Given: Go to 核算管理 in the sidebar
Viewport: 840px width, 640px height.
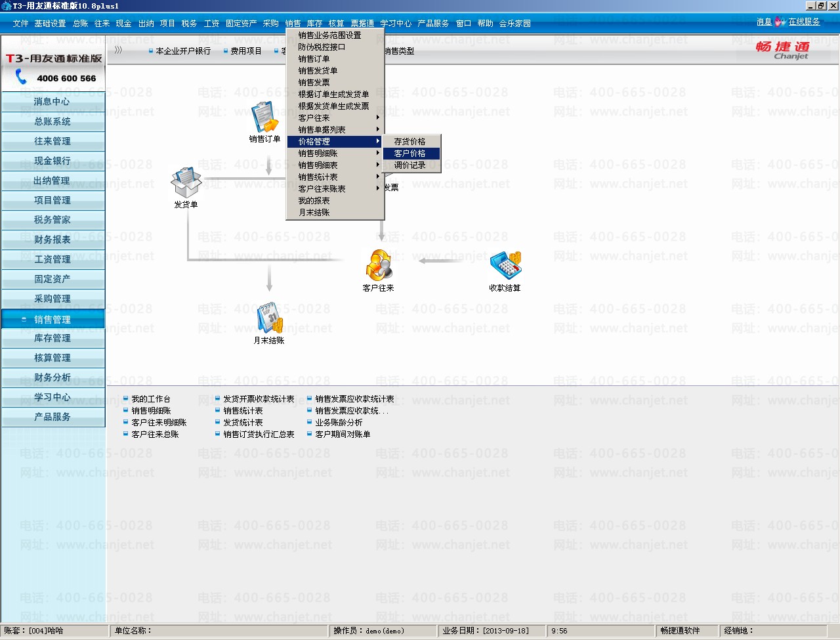Looking at the screenshot, I should 52,358.
